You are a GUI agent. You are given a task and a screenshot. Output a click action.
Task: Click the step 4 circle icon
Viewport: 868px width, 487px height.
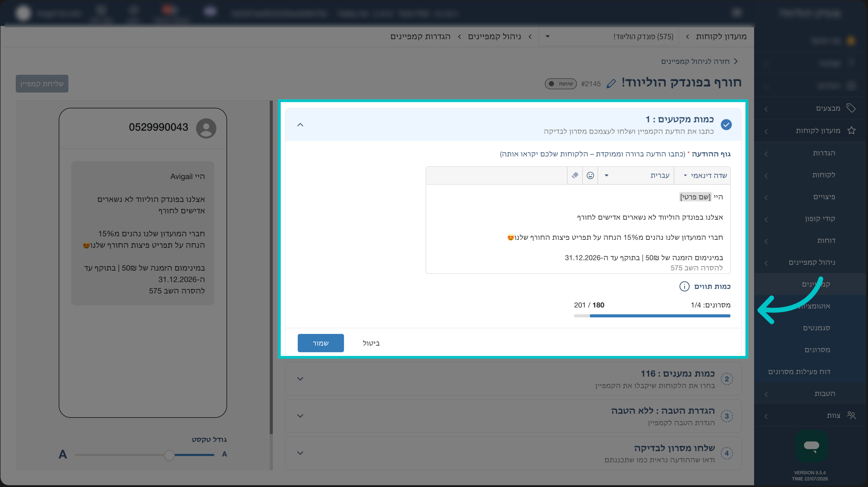[726, 453]
